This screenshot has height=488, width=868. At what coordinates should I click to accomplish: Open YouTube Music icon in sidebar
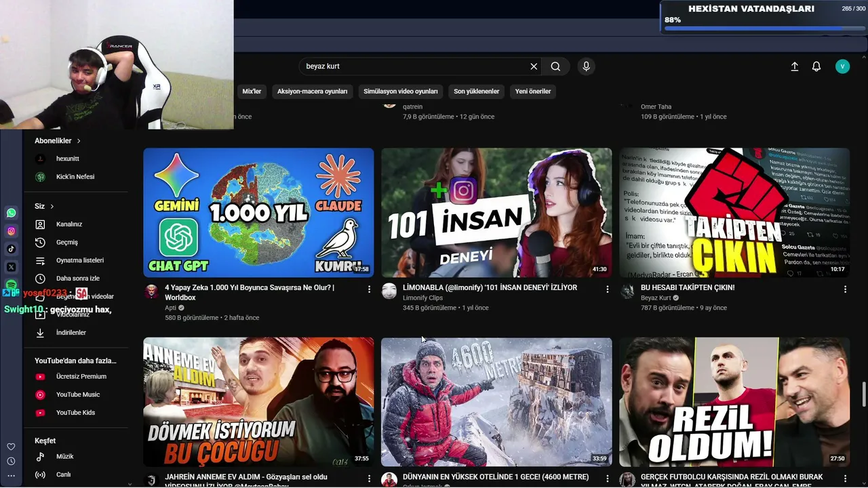click(41, 394)
